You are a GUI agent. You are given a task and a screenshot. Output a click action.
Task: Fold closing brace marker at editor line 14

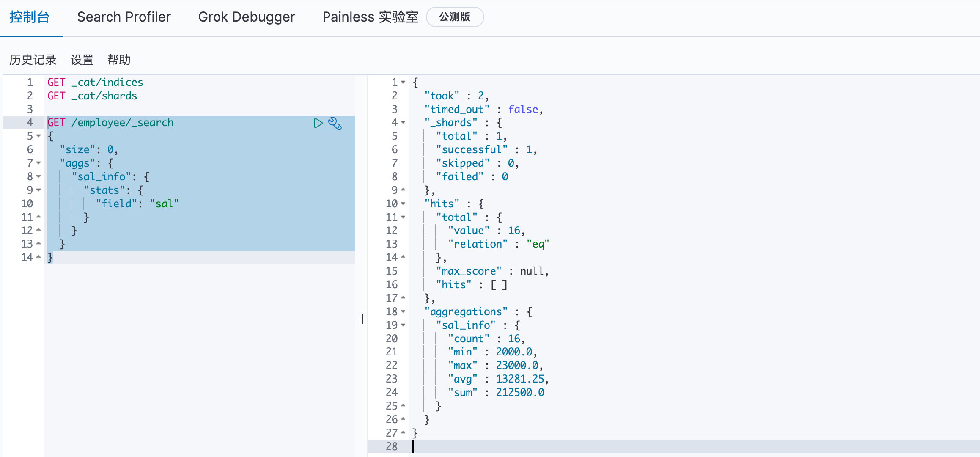(x=38, y=257)
